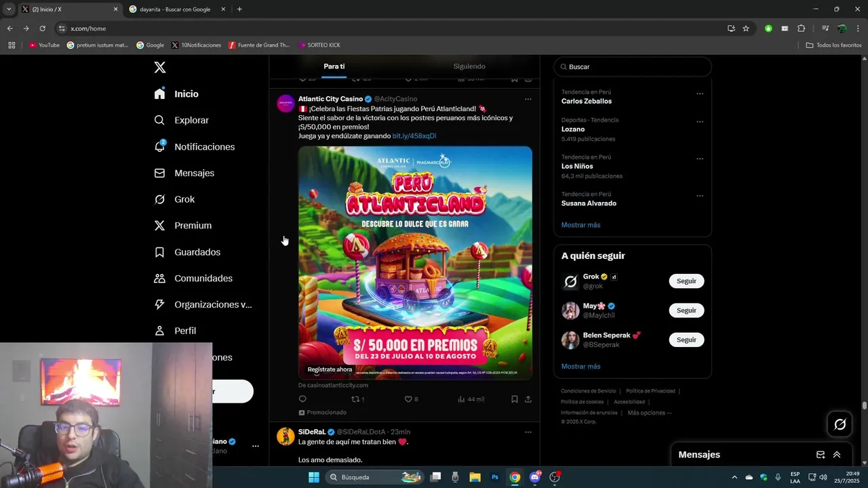Open Más opciones in the footer
The height and width of the screenshot is (488, 868).
[x=650, y=413]
